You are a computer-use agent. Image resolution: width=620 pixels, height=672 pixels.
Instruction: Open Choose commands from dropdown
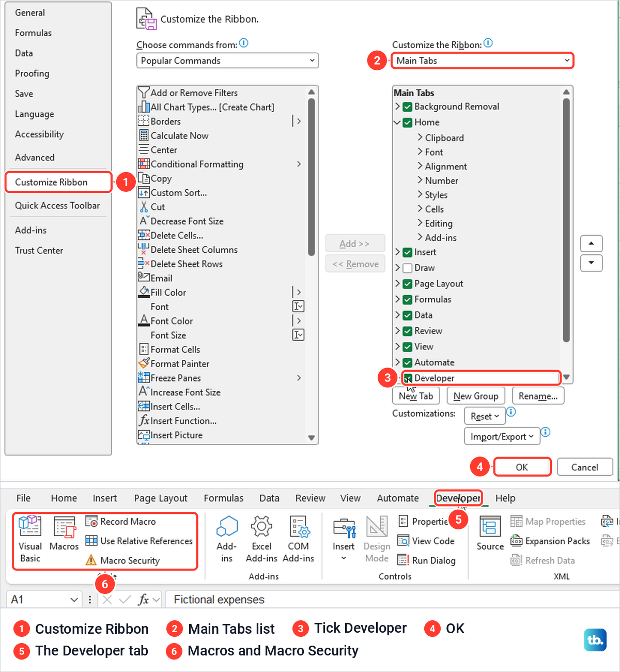tap(227, 60)
